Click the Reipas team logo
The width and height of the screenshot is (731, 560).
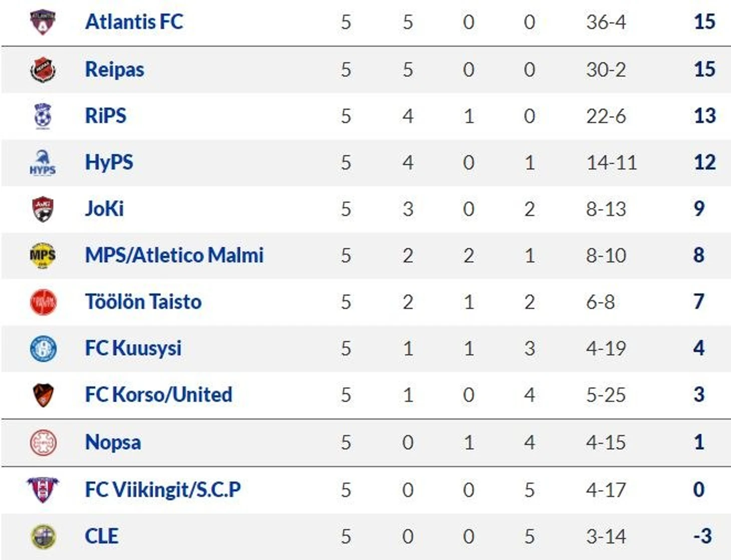[x=43, y=69]
